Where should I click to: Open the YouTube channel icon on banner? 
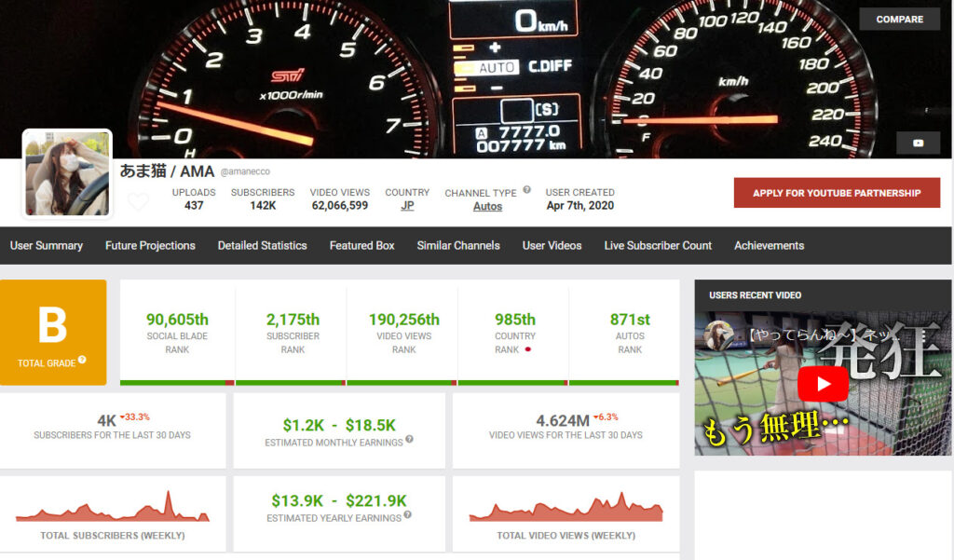click(918, 143)
